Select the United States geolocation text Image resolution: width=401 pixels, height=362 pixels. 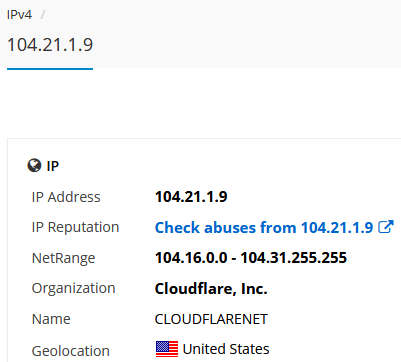pyautogui.click(x=226, y=349)
